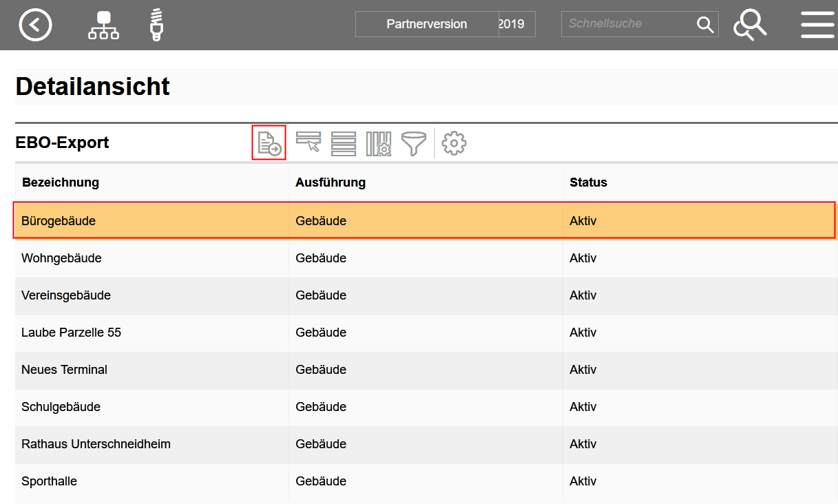This screenshot has width=838, height=504.
Task: Click the energy-saving light bulb icon
Action: click(156, 25)
